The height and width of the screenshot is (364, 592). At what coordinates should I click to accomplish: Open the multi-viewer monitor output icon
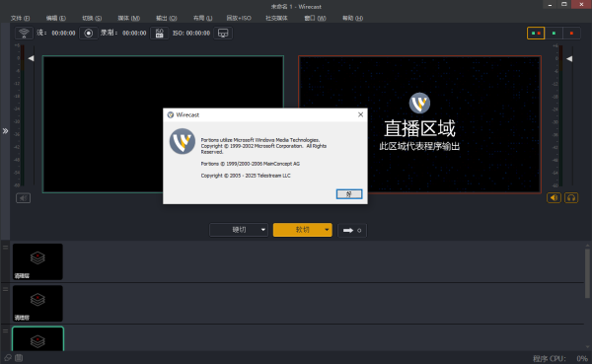223,34
